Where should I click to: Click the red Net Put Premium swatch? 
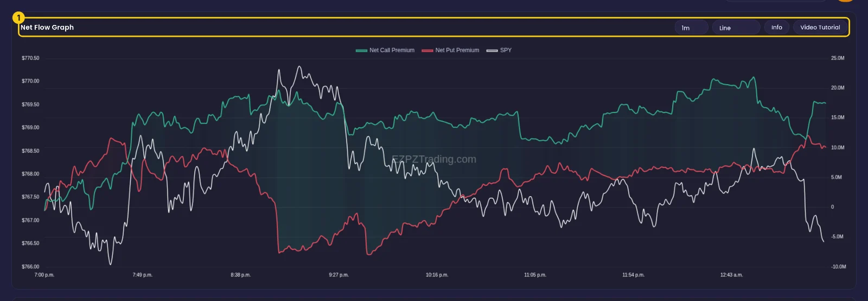pos(427,51)
